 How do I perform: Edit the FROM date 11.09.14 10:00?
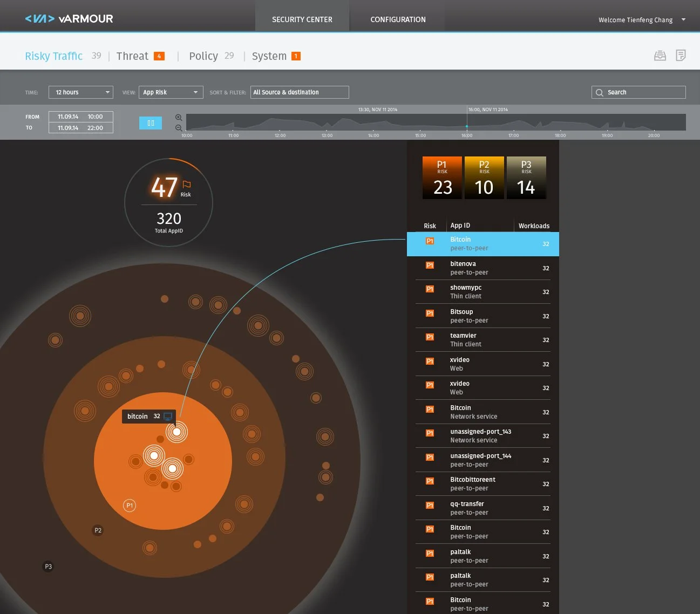[x=81, y=117]
